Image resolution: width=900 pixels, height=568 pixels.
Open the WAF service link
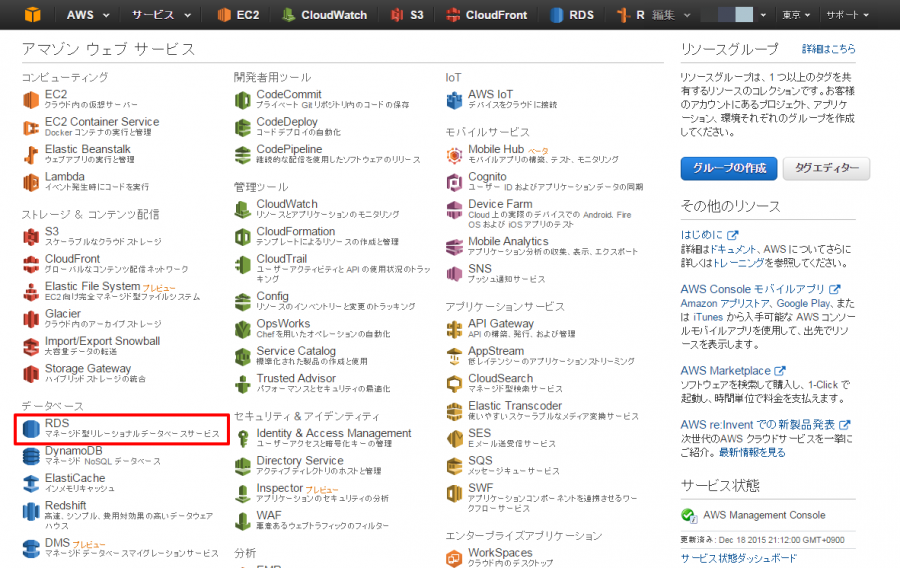[269, 515]
